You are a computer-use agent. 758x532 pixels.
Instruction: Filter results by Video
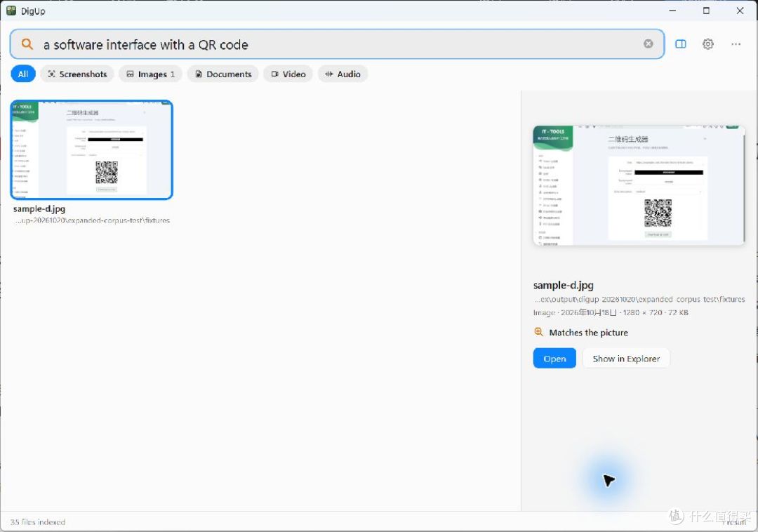[288, 74]
